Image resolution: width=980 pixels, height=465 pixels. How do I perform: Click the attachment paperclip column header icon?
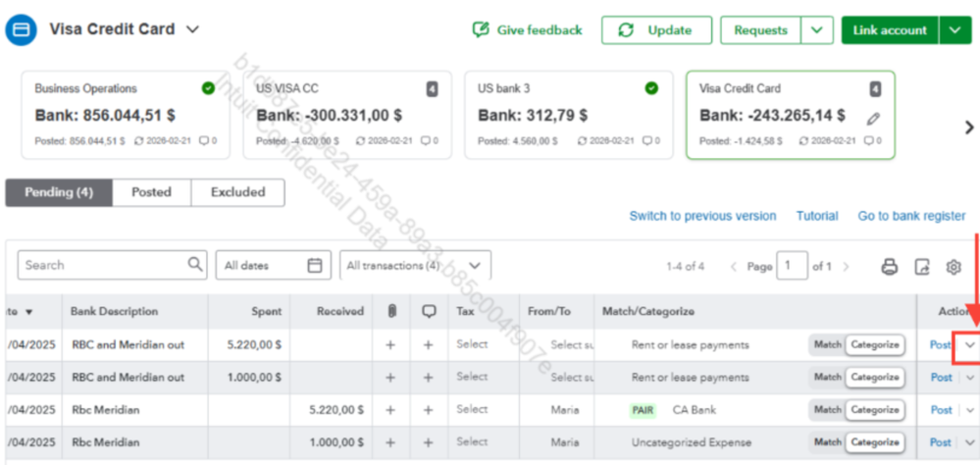pos(391,311)
